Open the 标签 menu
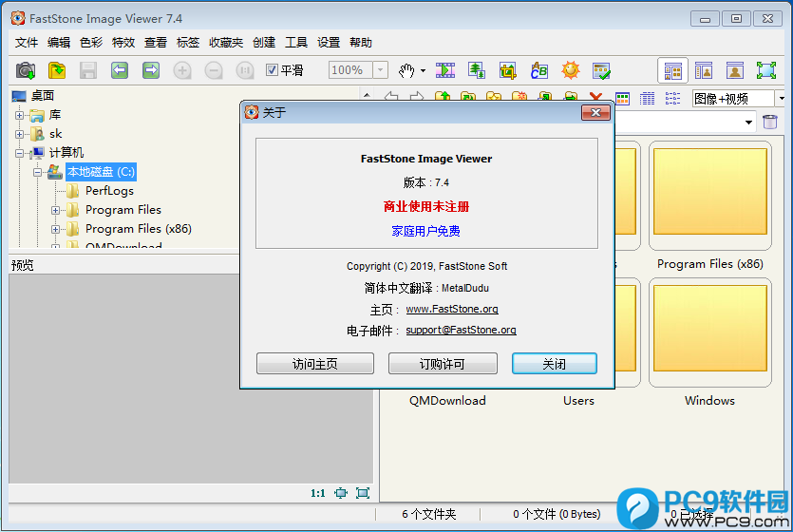Image resolution: width=793 pixels, height=532 pixels. 188,43
